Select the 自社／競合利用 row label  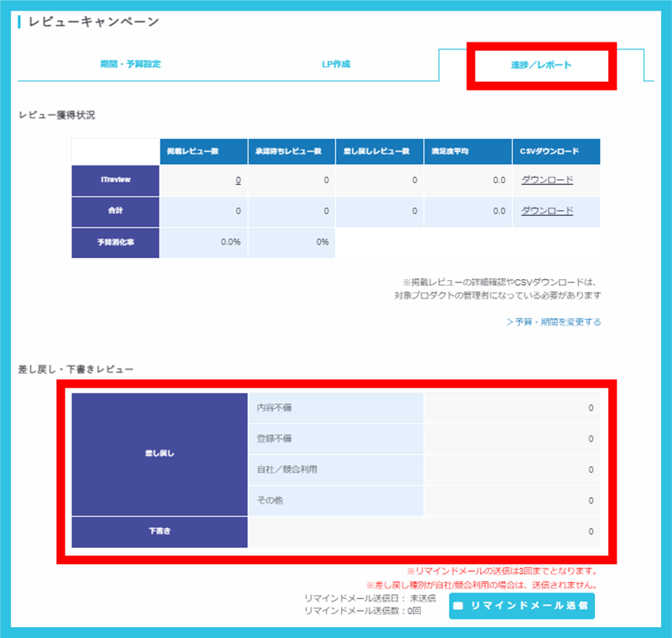(287, 470)
